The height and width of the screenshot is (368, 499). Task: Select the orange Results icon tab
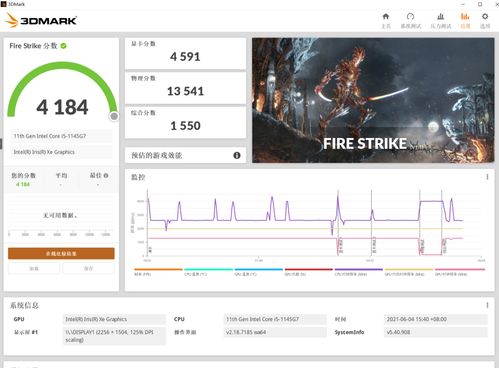pyautogui.click(x=465, y=17)
